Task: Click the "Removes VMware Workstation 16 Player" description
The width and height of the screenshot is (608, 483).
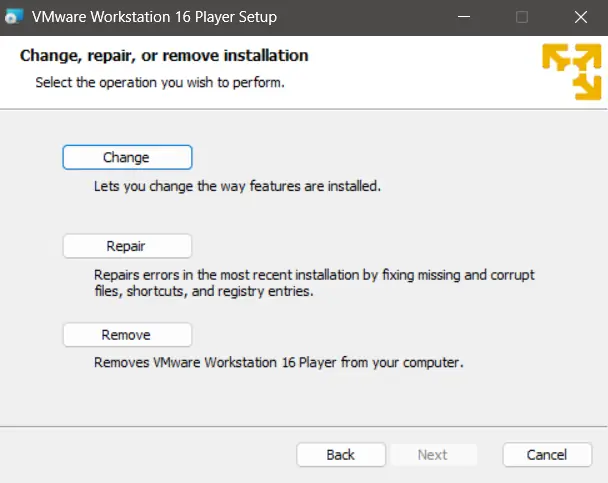Action: click(x=278, y=363)
